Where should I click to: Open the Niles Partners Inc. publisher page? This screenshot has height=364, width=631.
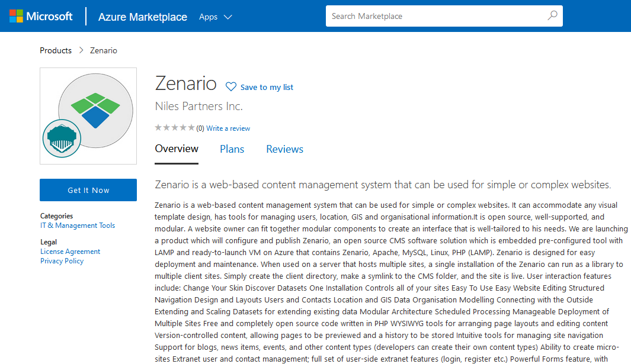pos(198,107)
